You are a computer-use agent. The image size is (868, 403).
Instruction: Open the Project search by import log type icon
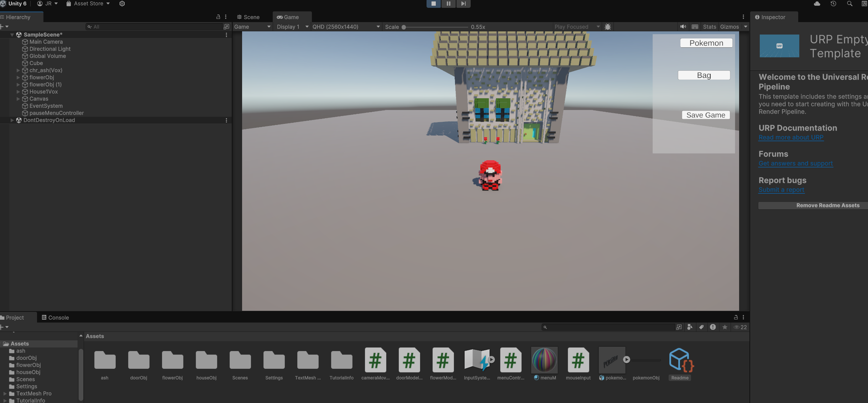(x=713, y=327)
